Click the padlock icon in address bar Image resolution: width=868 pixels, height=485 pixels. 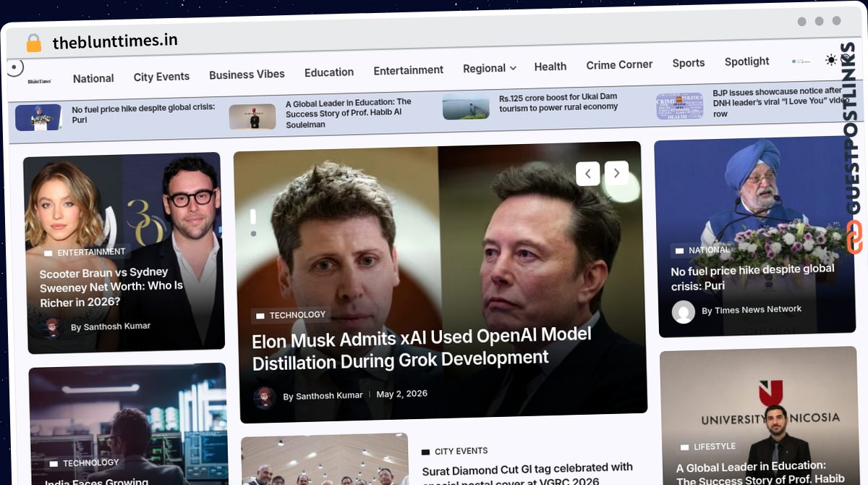tap(33, 43)
